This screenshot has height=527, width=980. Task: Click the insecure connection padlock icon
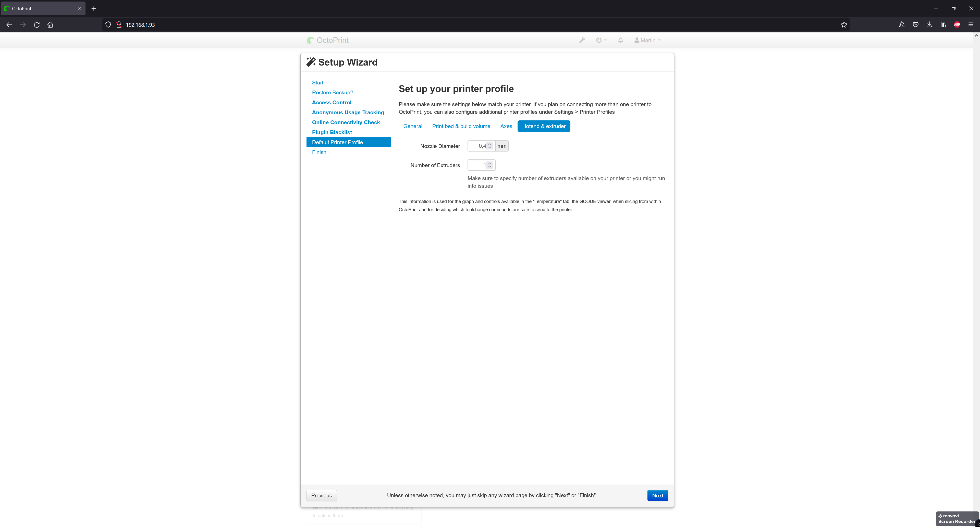pyautogui.click(x=119, y=25)
